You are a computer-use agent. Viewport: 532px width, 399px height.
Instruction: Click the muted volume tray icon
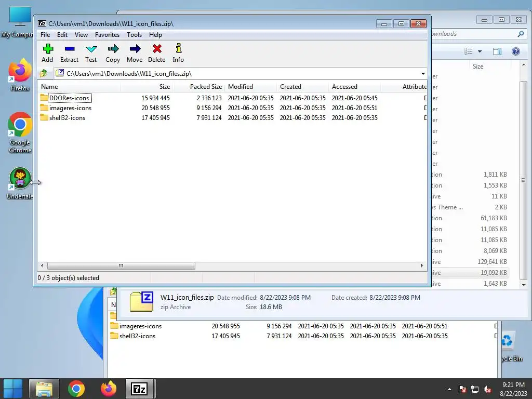pyautogui.click(x=487, y=389)
